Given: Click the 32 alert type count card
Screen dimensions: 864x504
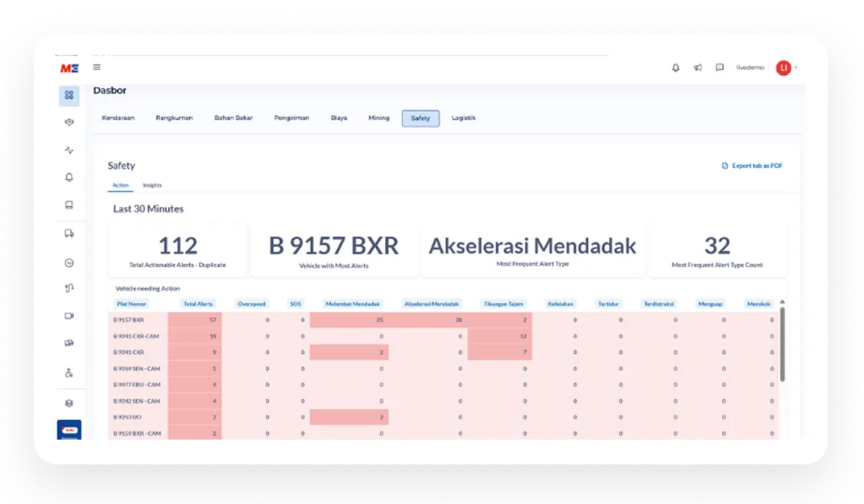Looking at the screenshot, I should click(717, 251).
